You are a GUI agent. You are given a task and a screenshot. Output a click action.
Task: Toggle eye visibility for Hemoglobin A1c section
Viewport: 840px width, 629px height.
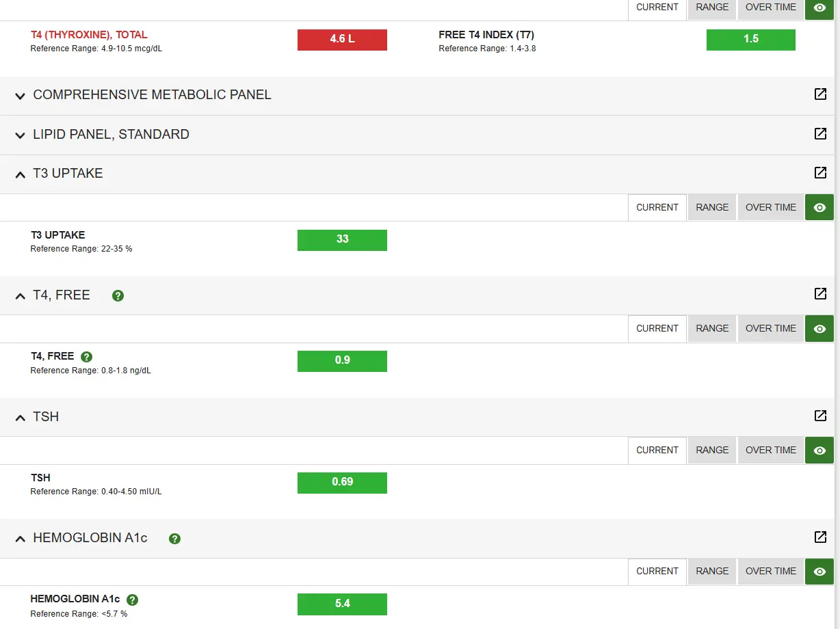(x=819, y=572)
